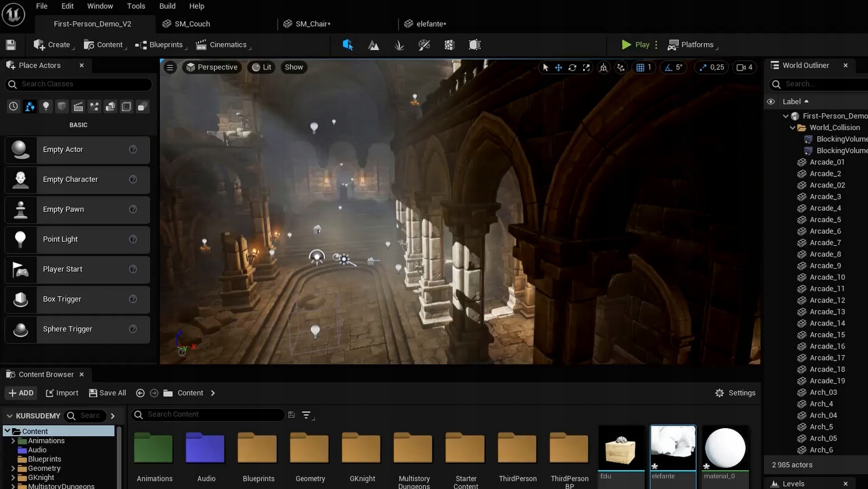Collapse the World_Collision folder in outliner
The height and width of the screenshot is (489, 868).
tap(793, 128)
